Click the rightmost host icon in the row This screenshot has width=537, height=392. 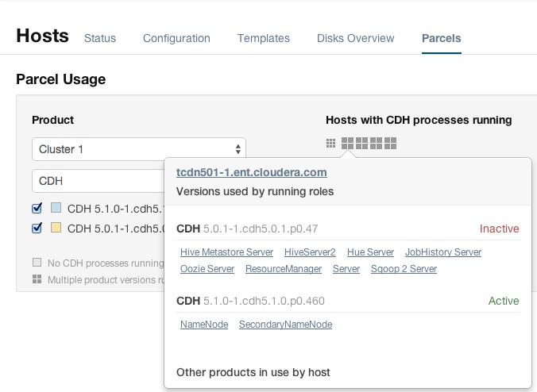pyautogui.click(x=390, y=144)
